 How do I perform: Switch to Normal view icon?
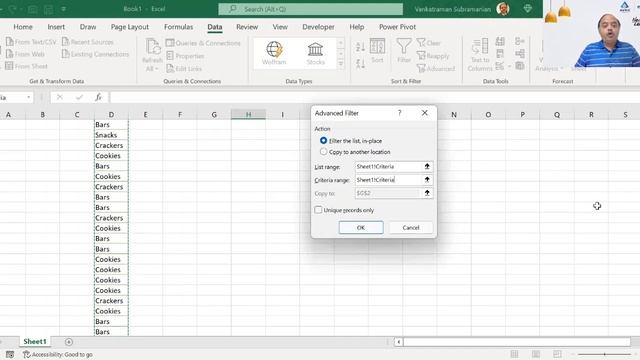(x=514, y=354)
